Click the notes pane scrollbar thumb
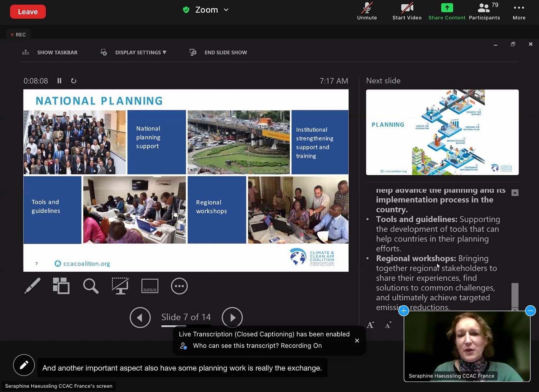Image resolution: width=539 pixels, height=392 pixels. point(515,295)
